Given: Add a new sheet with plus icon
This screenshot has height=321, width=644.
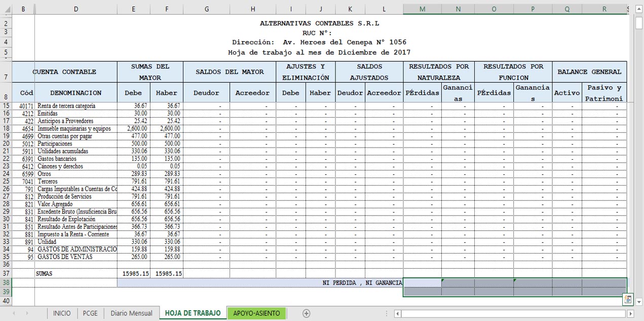Looking at the screenshot, I should (x=306, y=313).
